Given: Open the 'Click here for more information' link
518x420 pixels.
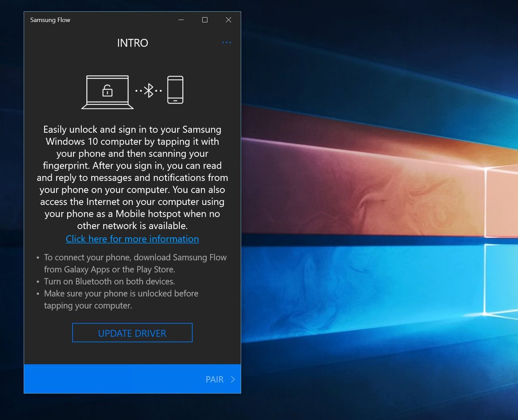Looking at the screenshot, I should click(132, 239).
